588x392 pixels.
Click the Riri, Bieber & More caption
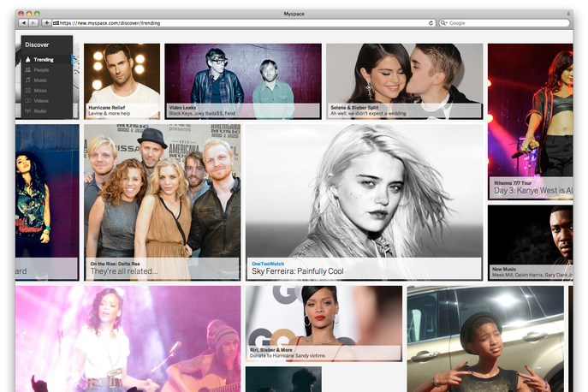(x=323, y=352)
